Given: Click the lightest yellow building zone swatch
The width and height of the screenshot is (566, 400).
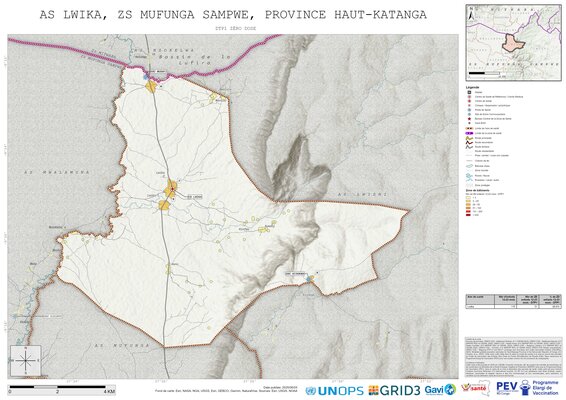Looking at the screenshot, I should tap(468, 198).
